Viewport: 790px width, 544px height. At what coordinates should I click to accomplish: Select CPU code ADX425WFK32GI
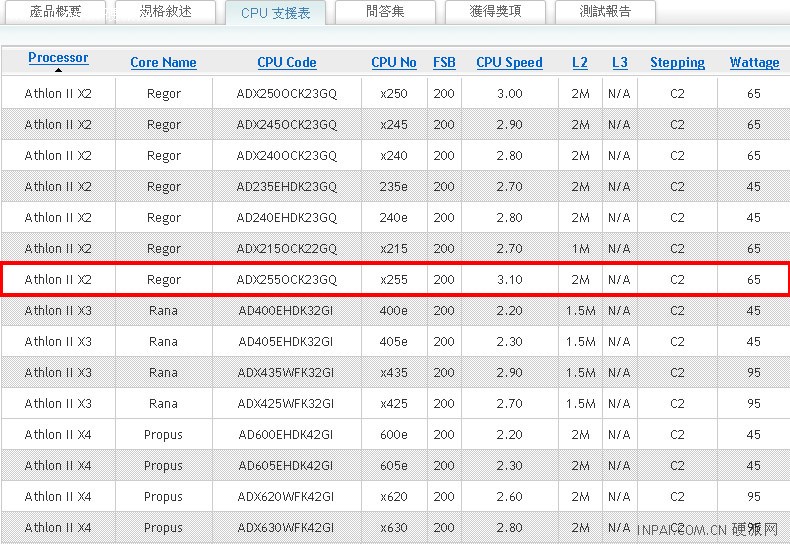coord(286,403)
